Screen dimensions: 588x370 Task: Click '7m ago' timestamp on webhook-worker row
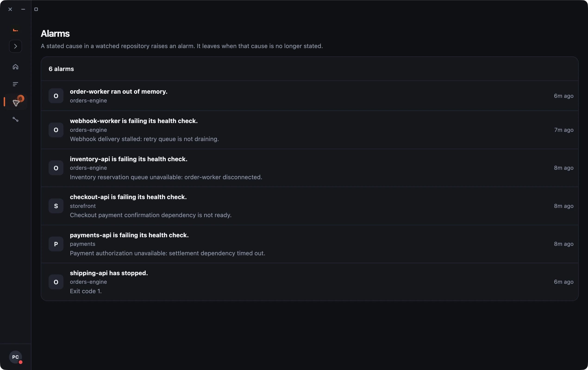[x=564, y=130]
